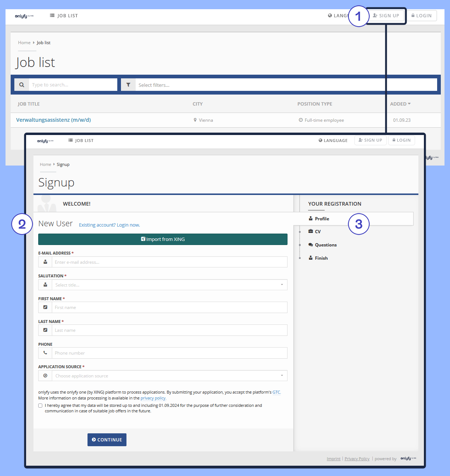Click the person icon inside the email field
This screenshot has height=476, width=450.
tap(45, 262)
